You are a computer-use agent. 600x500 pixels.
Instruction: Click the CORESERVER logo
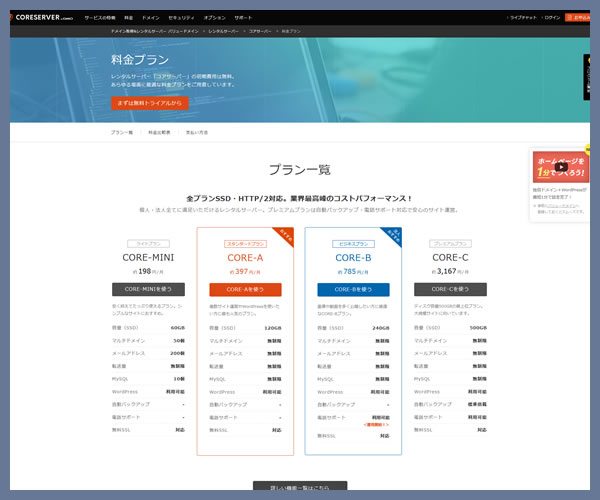[41, 17]
